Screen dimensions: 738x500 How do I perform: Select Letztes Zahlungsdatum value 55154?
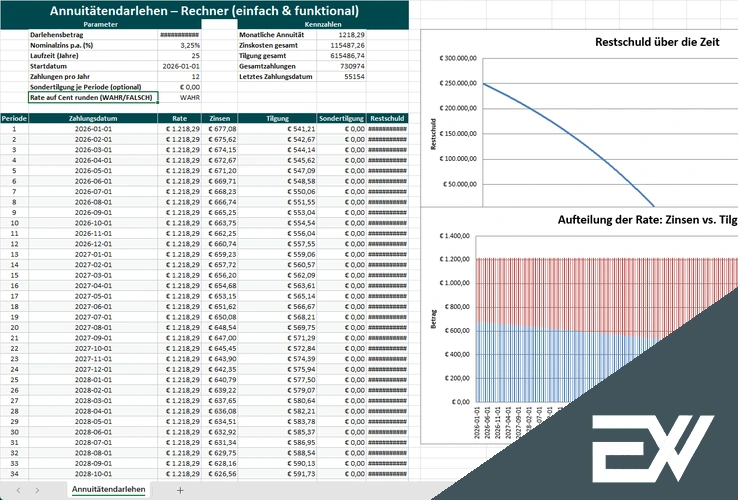[341, 77]
